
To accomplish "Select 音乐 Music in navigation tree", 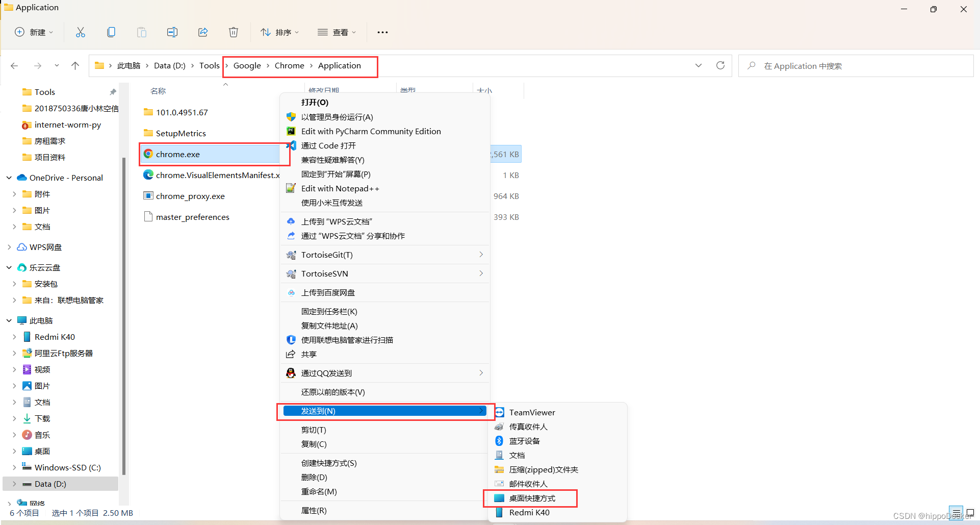I will 42,435.
